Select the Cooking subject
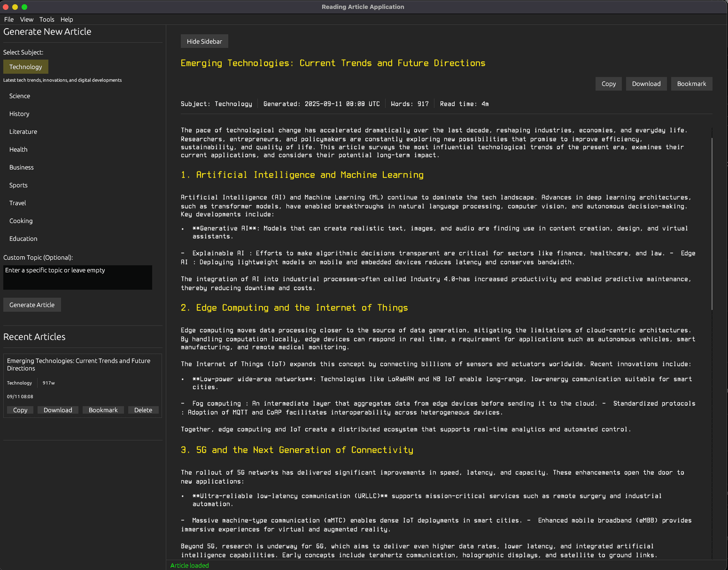This screenshot has width=728, height=570. click(x=21, y=221)
